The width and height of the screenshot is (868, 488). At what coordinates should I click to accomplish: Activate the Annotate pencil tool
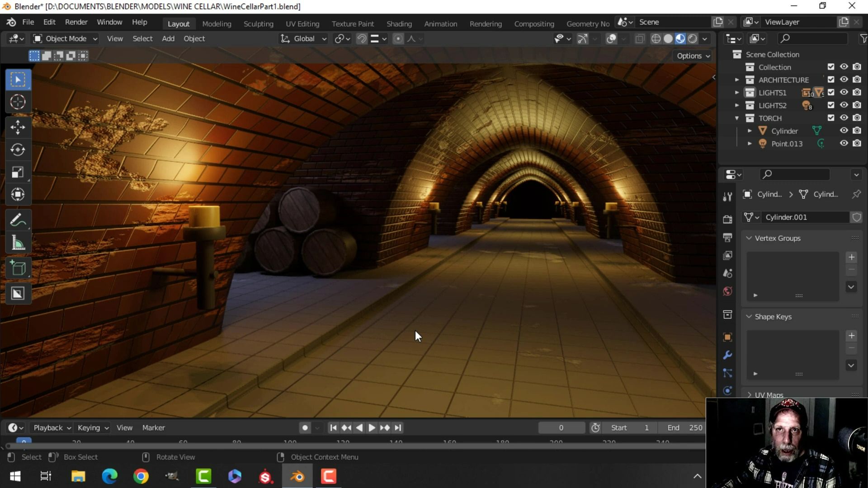[x=18, y=220]
